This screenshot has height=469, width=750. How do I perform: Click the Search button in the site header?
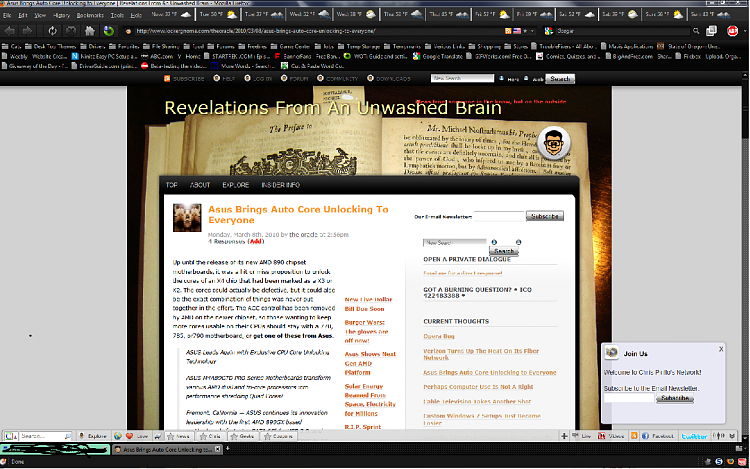[x=560, y=78]
